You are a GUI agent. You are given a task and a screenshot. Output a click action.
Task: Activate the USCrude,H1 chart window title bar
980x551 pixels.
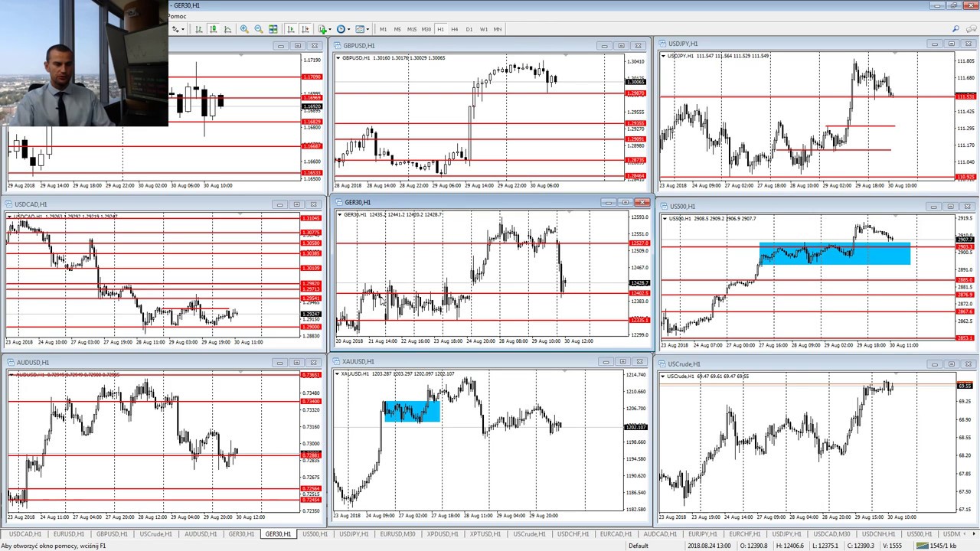(x=817, y=364)
